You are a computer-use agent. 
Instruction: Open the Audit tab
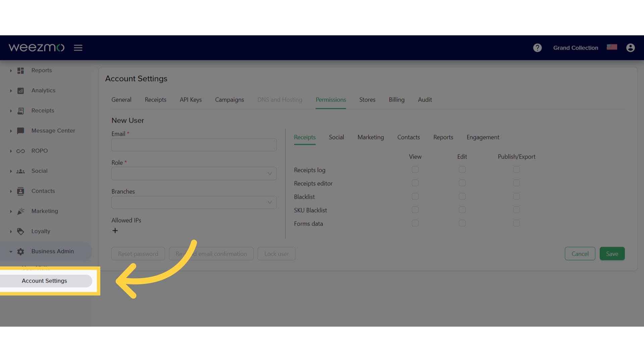click(x=425, y=100)
